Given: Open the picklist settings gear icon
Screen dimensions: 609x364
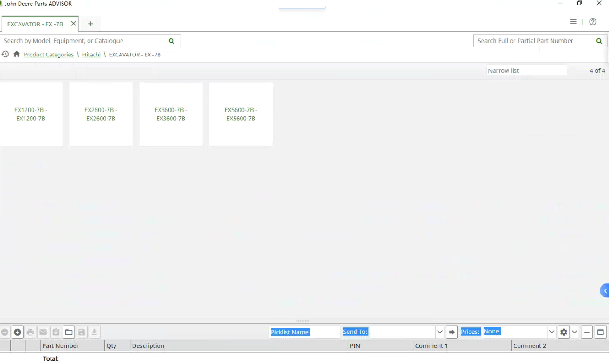Looking at the screenshot, I should (564, 332).
